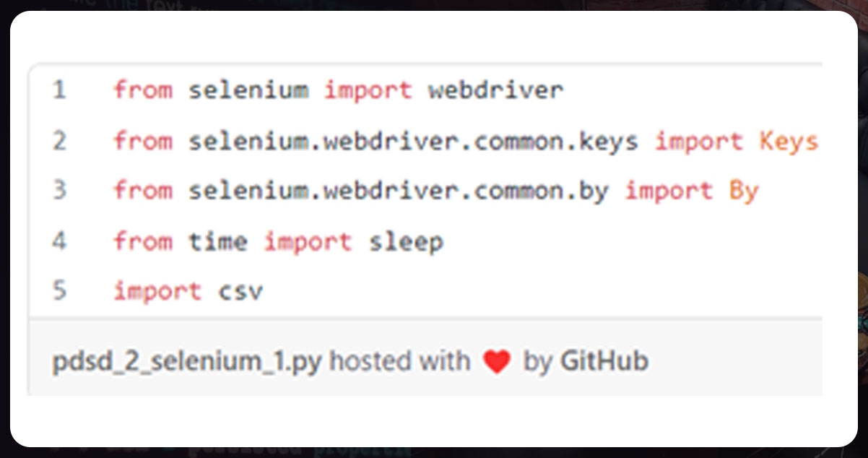Click the import keyword on line 5
This screenshot has width=868, height=458.
pyautogui.click(x=157, y=291)
